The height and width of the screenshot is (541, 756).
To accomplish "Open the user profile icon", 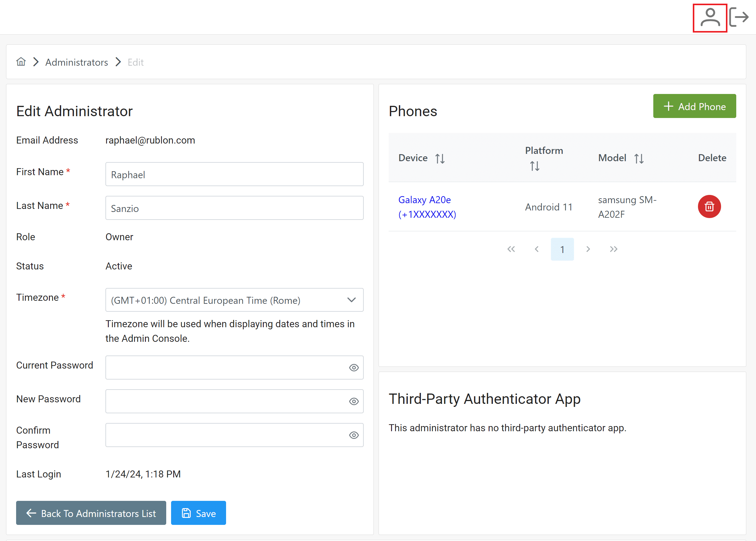I will point(710,17).
